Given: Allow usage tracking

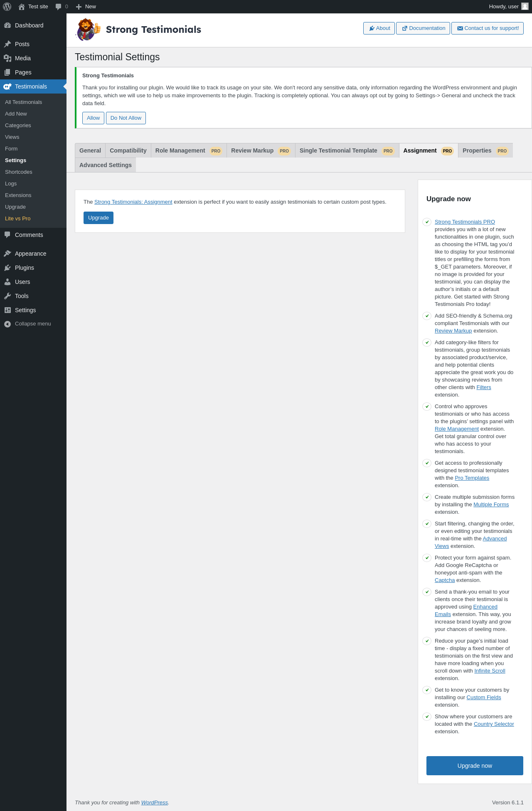Looking at the screenshot, I should [93, 118].
